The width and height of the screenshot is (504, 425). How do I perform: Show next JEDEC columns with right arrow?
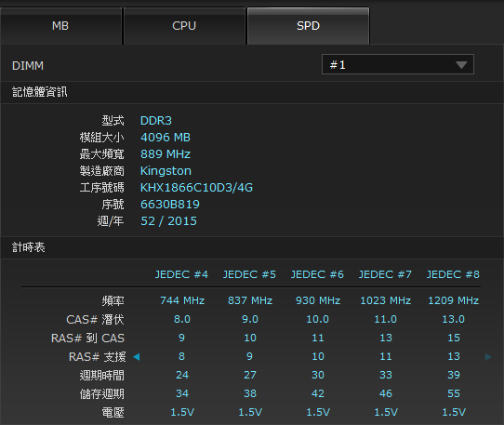click(488, 357)
